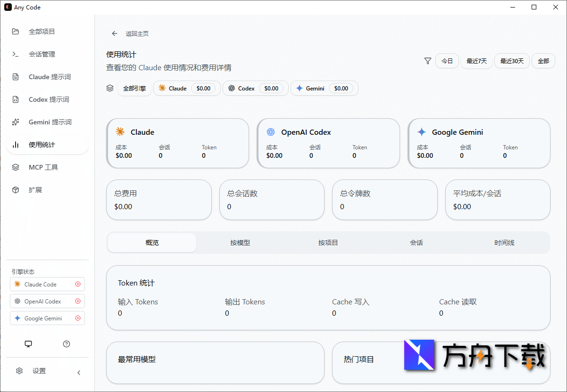
Task: Select the 最近7天 date range
Action: [476, 61]
